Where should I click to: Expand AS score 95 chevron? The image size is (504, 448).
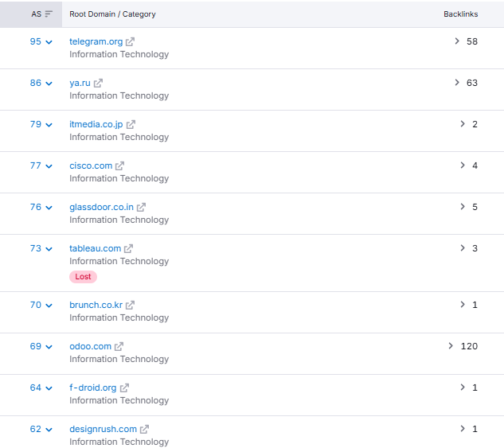pyautogui.click(x=49, y=42)
